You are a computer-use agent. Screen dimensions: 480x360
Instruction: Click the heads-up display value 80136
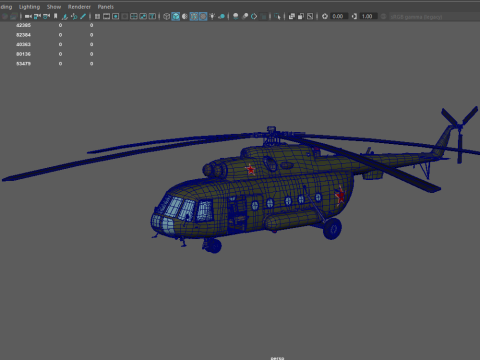23,54
